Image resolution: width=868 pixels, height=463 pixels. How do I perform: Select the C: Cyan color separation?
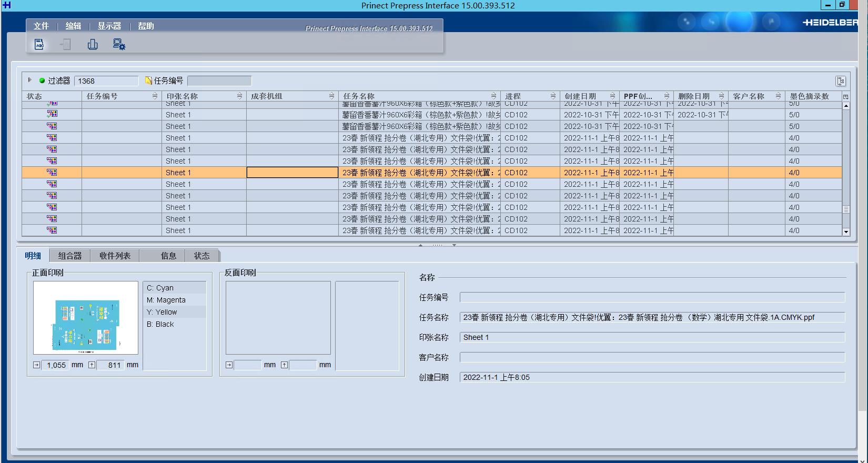(175, 288)
